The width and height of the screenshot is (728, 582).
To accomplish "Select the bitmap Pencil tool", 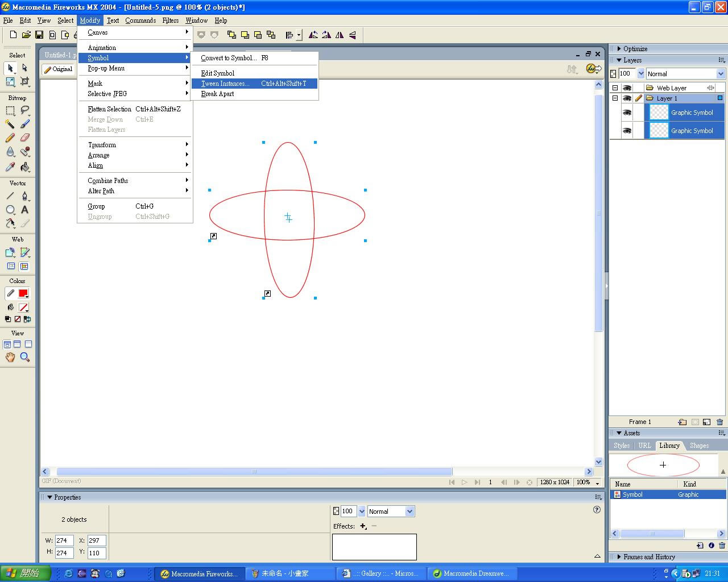I will (10, 138).
